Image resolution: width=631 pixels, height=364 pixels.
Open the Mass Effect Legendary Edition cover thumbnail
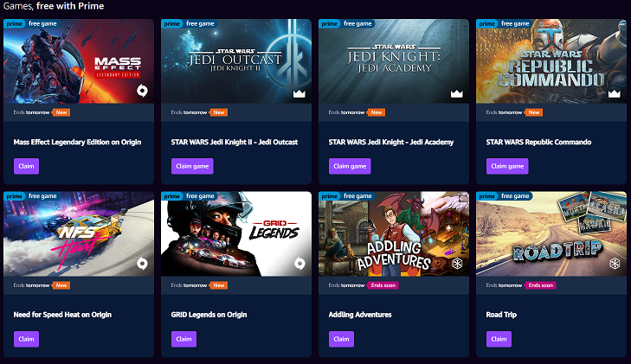[79, 61]
